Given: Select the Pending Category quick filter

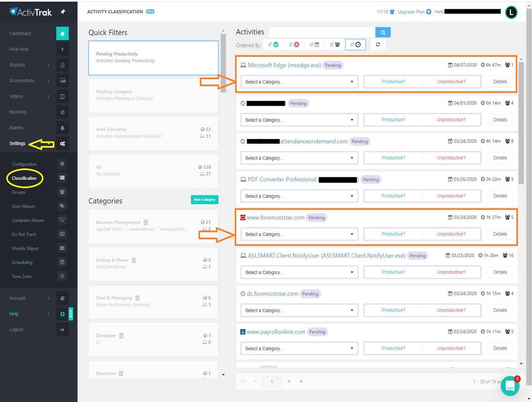Looking at the screenshot, I should (x=153, y=95).
